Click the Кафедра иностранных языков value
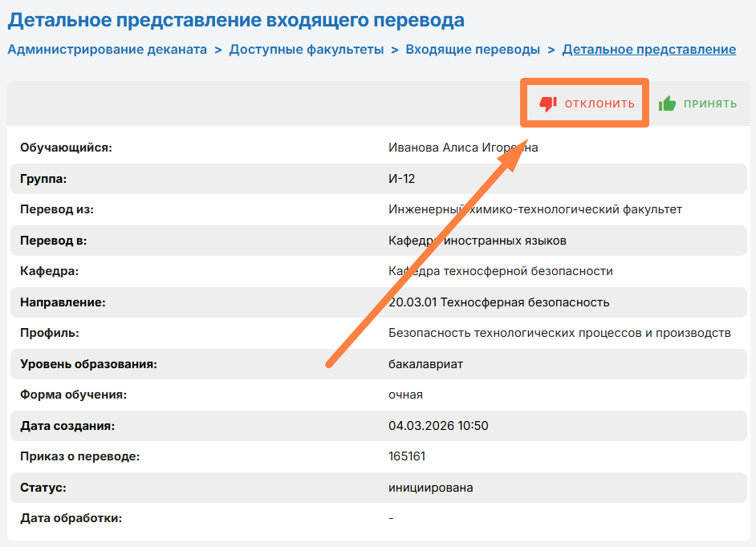Image resolution: width=756 pixels, height=547 pixels. 477,241
